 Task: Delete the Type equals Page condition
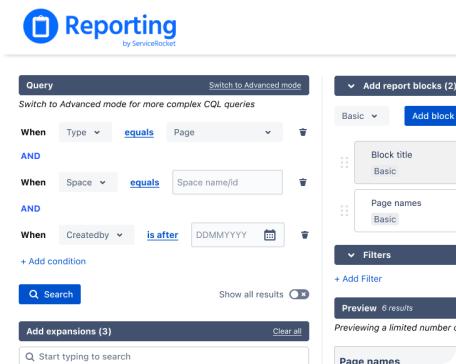pyautogui.click(x=303, y=132)
